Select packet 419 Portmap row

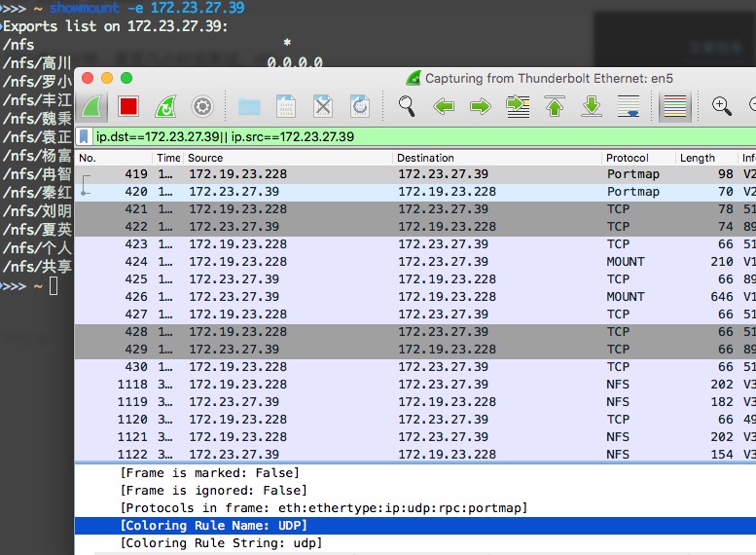pyautogui.click(x=415, y=173)
